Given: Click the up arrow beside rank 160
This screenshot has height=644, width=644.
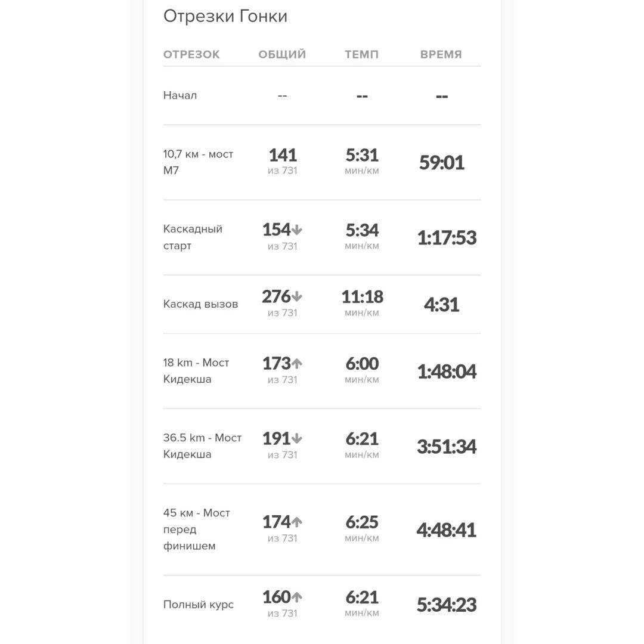Looking at the screenshot, I should (x=297, y=597).
